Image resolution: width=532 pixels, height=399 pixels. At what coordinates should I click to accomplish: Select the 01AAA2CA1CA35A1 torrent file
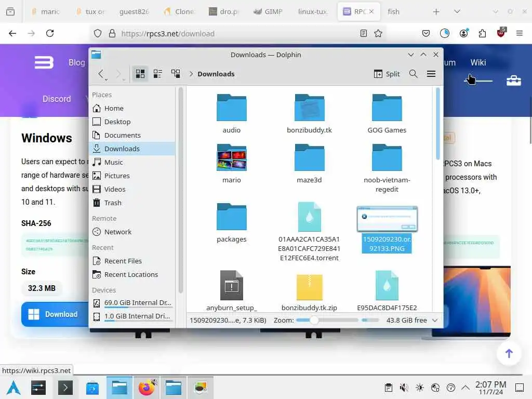point(309,232)
